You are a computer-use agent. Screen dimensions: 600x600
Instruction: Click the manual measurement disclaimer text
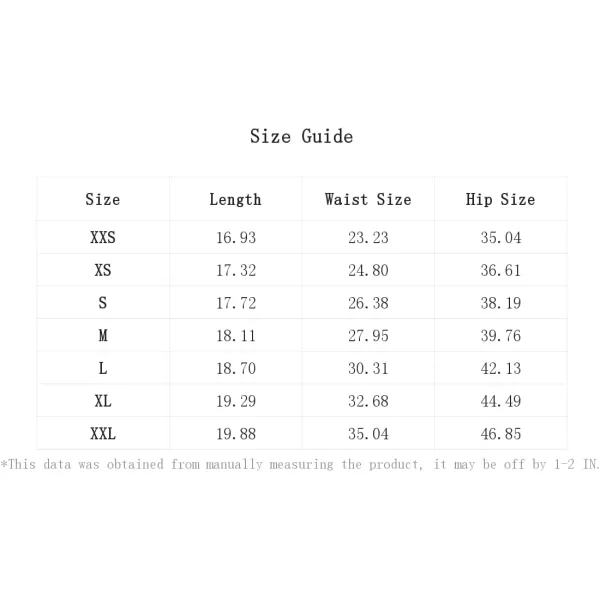pyautogui.click(x=300, y=464)
